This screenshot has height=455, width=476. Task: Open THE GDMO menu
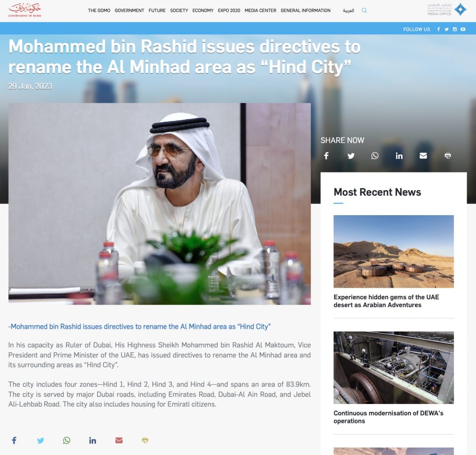(x=99, y=10)
